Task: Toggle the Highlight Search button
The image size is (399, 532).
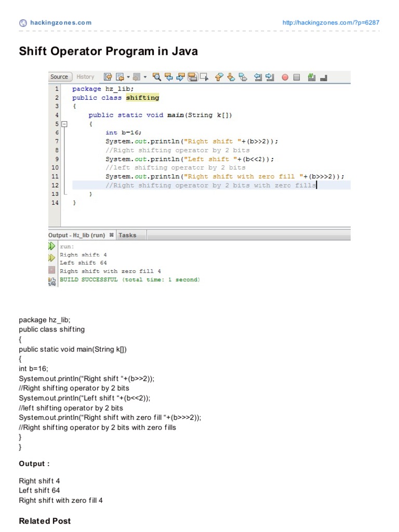Action: point(192,77)
